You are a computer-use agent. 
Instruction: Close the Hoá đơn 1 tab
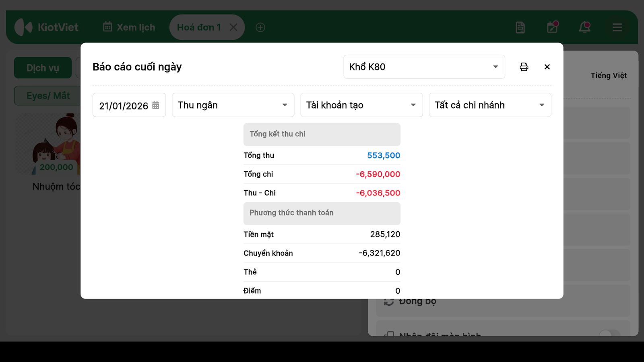tap(233, 27)
